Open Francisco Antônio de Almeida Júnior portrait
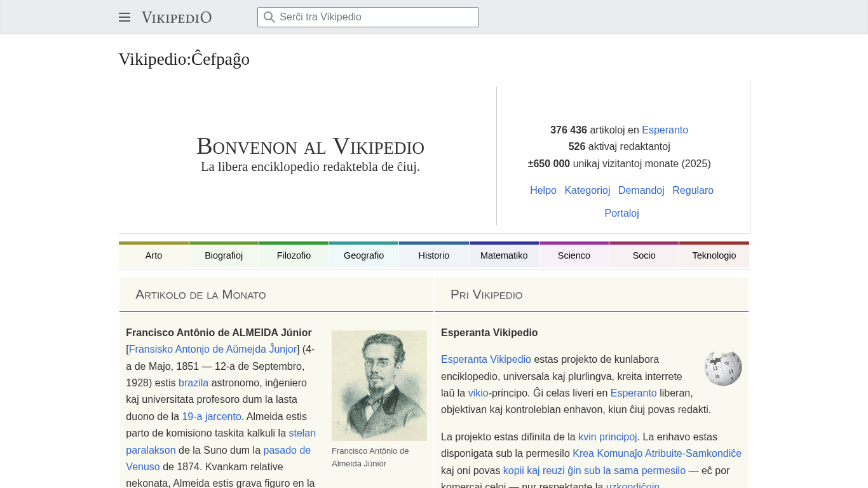868x488 pixels. point(379,385)
